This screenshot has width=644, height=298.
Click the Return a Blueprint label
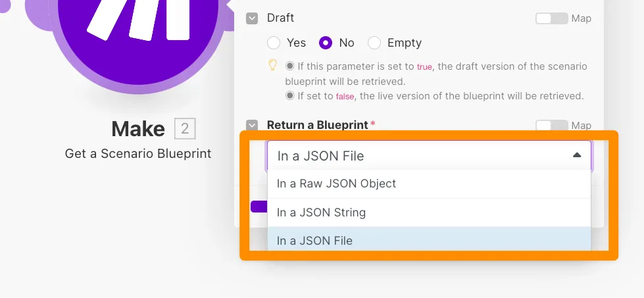coord(318,125)
